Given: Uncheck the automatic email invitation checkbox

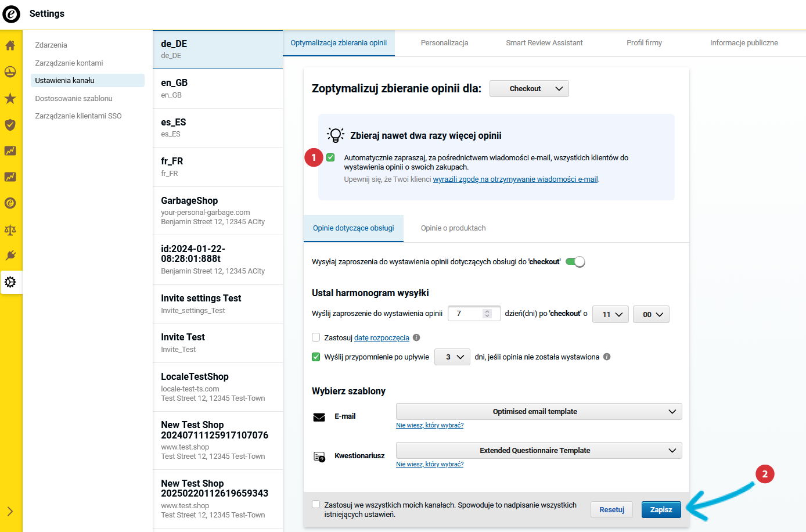Looking at the screenshot, I should click(x=330, y=157).
